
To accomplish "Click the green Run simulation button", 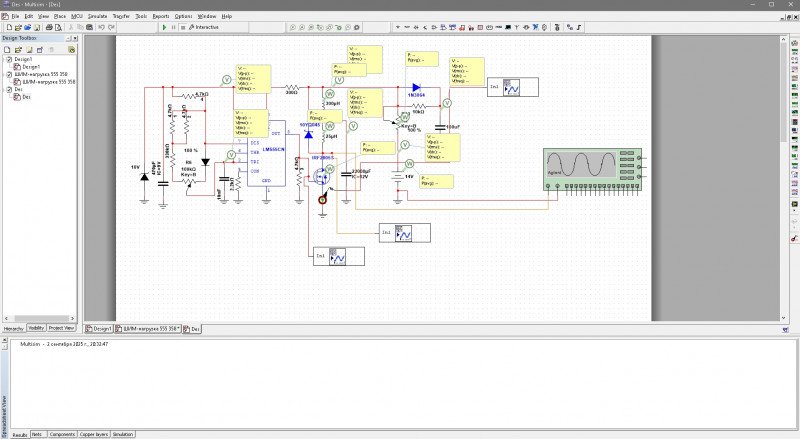I will [x=164, y=28].
